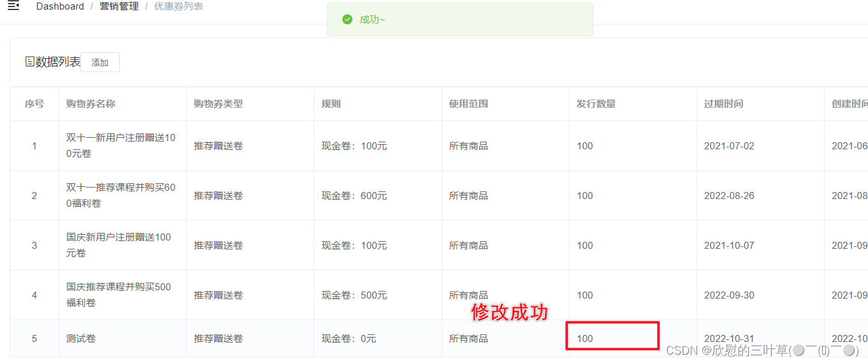Click 推荐赠送卷 type in 测试卷 row
Image resolution: width=868 pixels, height=363 pixels.
point(219,339)
